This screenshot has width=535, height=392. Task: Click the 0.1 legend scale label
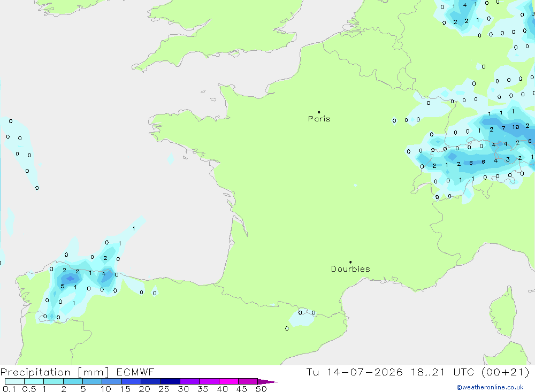9,389
